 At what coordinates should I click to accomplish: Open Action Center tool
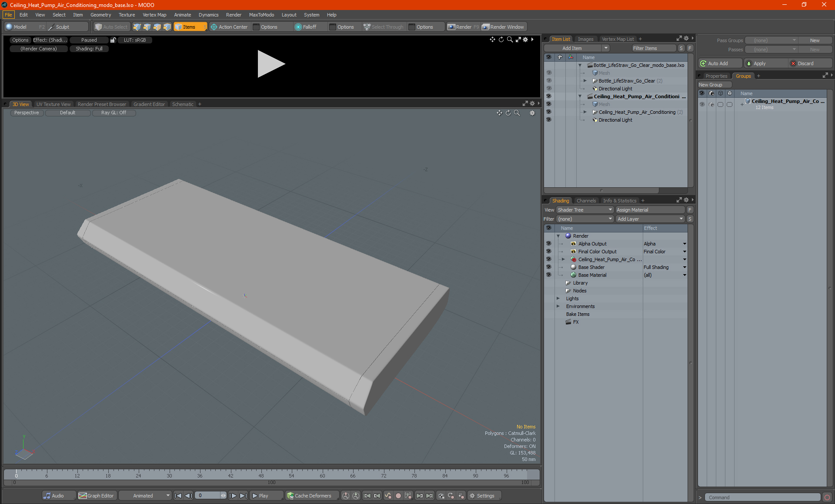click(x=229, y=27)
